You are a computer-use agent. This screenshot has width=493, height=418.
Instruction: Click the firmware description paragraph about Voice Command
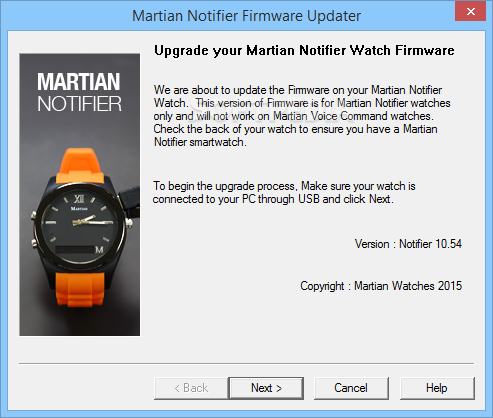pos(302,116)
